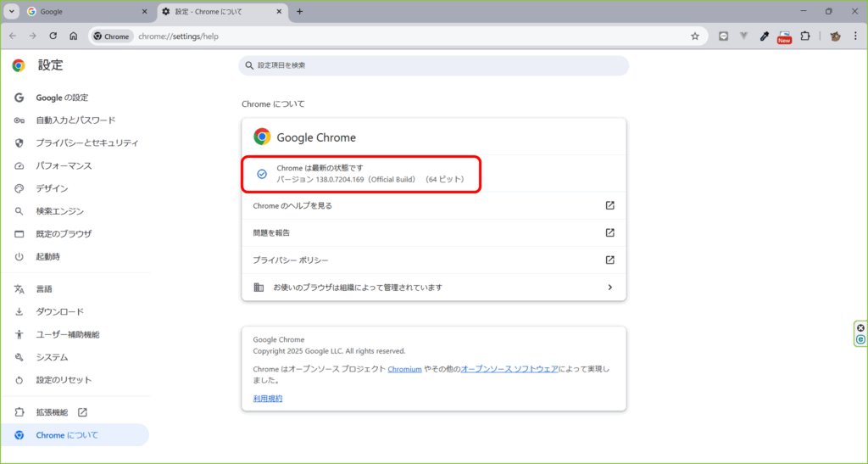This screenshot has width=868, height=464.
Task: Click the Chrome site info chip
Action: coord(112,36)
